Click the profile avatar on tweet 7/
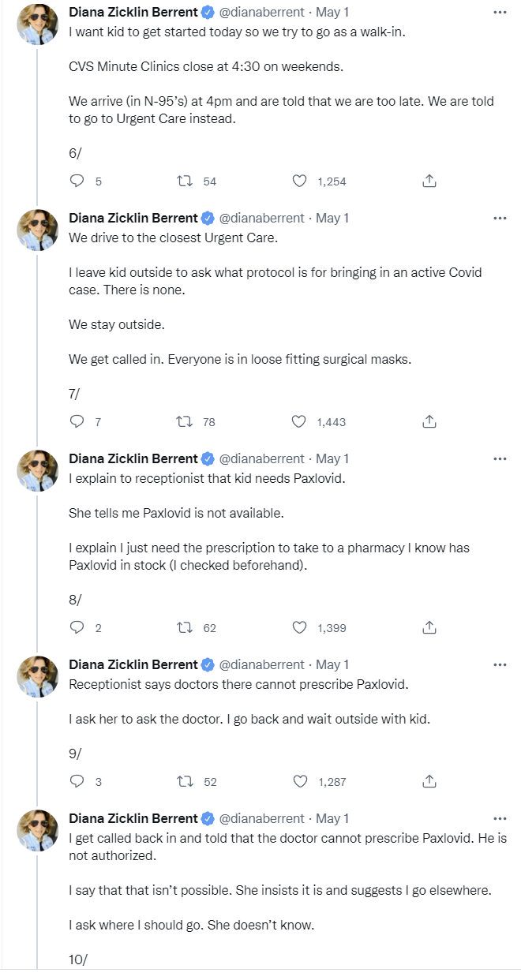This screenshot has height=980, width=521. click(38, 230)
